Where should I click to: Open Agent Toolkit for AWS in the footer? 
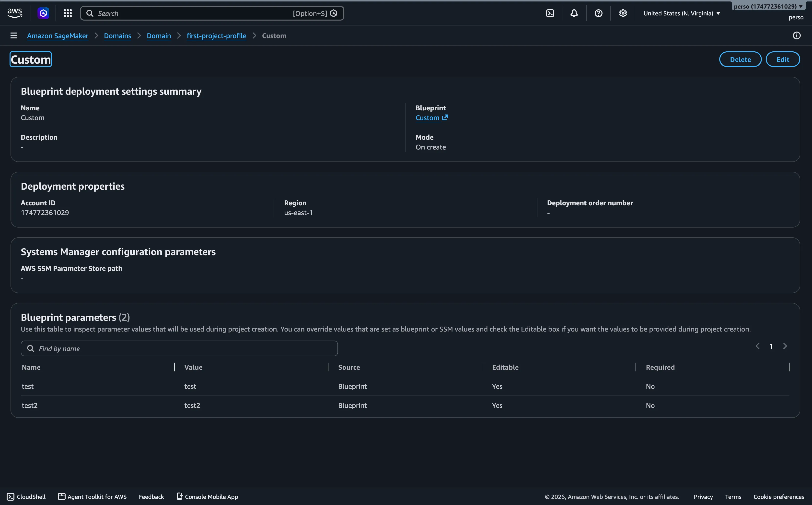(92, 497)
